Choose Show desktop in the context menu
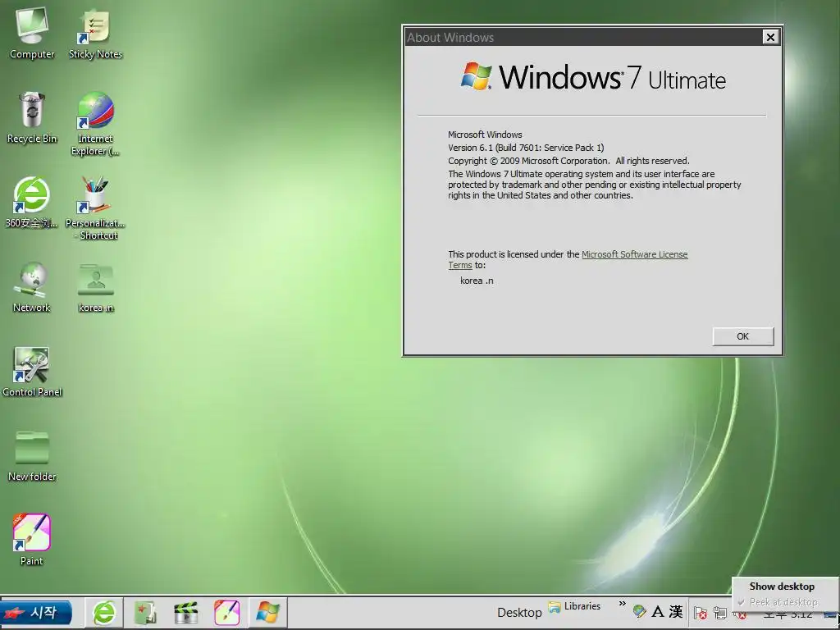Image resolution: width=840 pixels, height=630 pixels. click(782, 586)
